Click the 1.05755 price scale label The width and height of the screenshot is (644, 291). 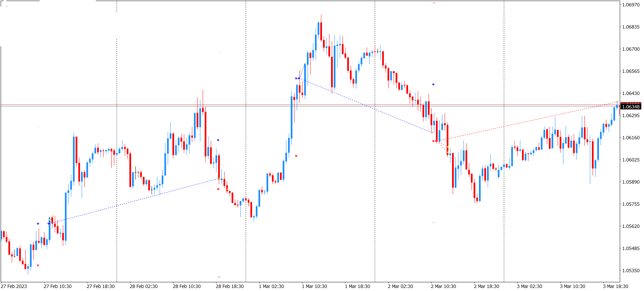tap(631, 204)
